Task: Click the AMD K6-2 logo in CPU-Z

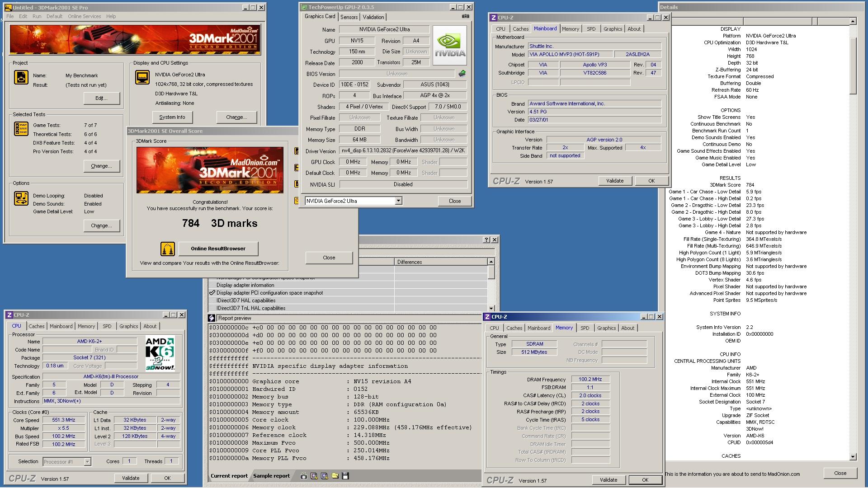Action: pyautogui.click(x=160, y=354)
